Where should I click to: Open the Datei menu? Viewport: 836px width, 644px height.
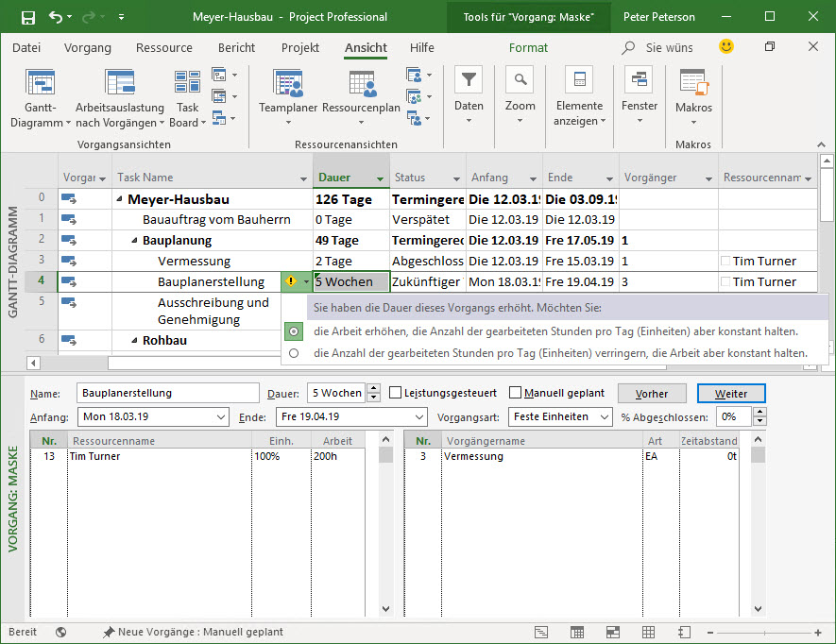(x=26, y=47)
